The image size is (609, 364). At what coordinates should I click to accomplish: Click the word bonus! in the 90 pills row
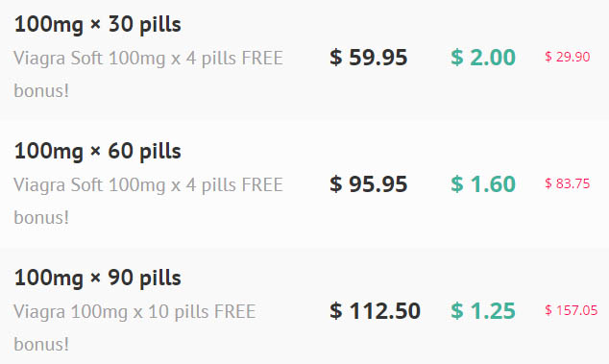(41, 345)
